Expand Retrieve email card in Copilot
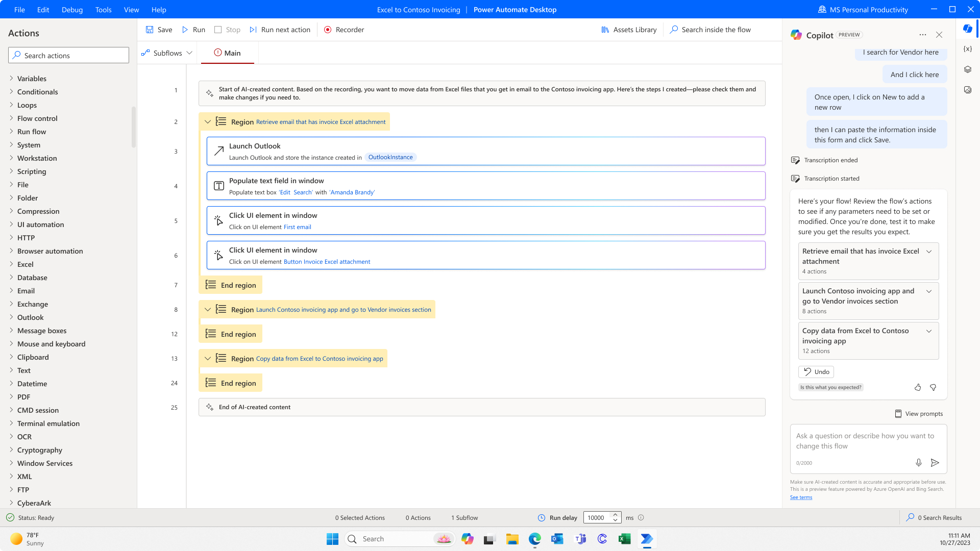Screen dimensions: 980x551 [x=929, y=252]
